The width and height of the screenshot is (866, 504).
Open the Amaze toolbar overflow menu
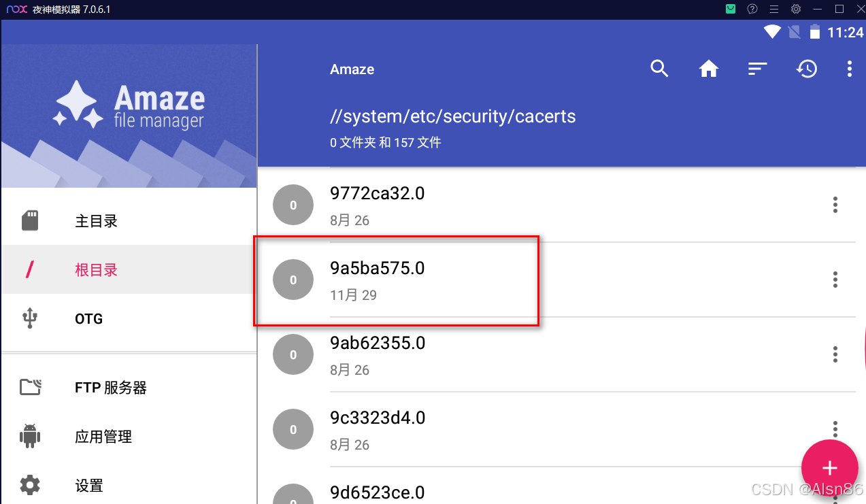point(849,69)
